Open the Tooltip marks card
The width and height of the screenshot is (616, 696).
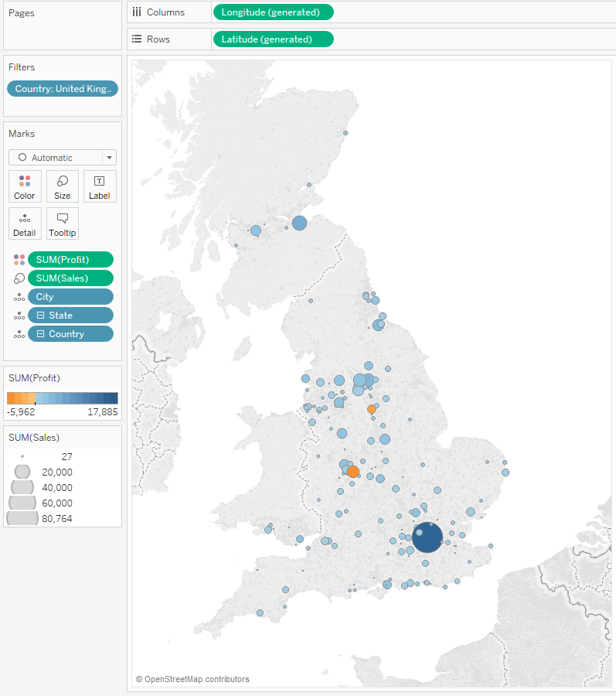click(63, 223)
